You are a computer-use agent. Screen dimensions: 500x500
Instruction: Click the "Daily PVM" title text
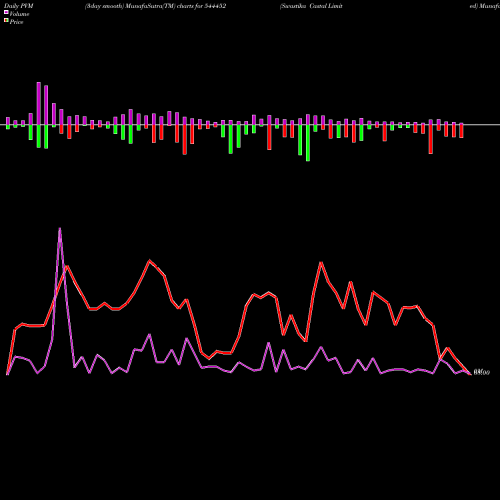tap(19, 6)
